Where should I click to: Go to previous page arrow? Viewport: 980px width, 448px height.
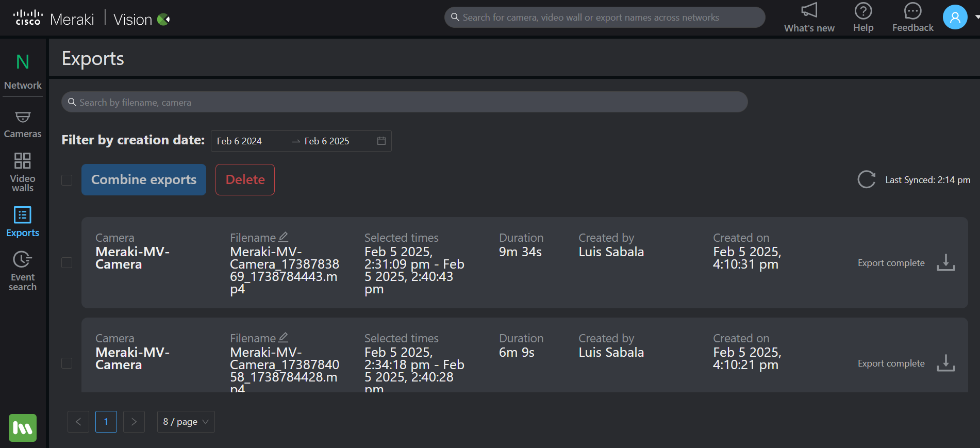coord(78,422)
